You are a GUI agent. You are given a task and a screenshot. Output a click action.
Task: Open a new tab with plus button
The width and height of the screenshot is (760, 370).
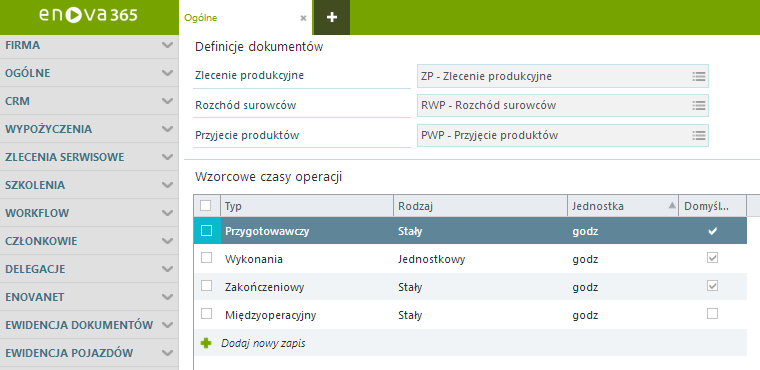(x=332, y=17)
